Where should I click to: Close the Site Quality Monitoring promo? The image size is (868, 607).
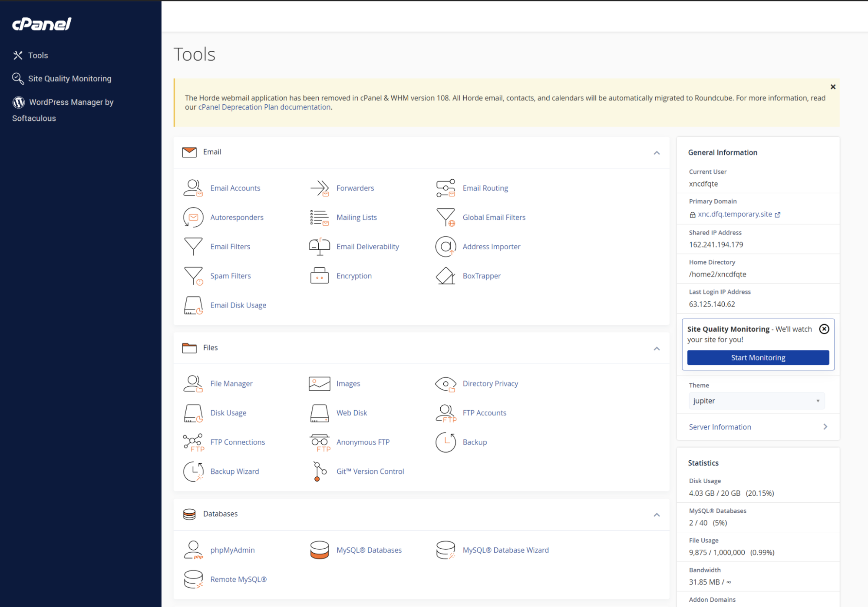(x=824, y=329)
